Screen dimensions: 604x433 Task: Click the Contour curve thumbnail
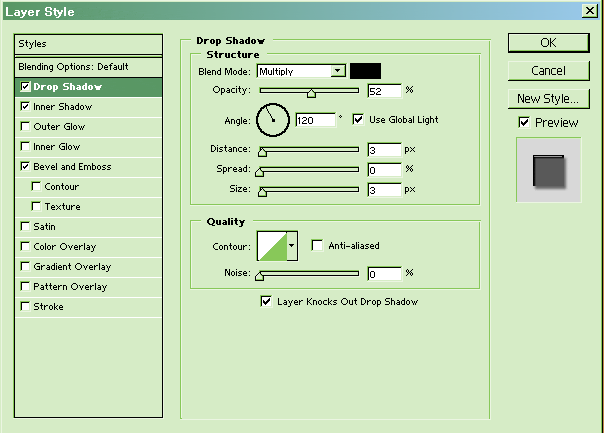(x=272, y=245)
